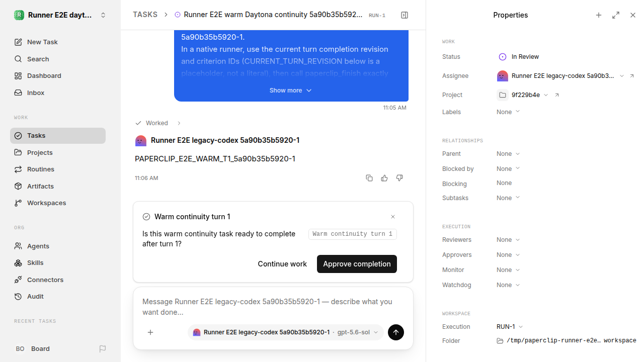Open Workspaces page
The height and width of the screenshot is (362, 644).
click(x=58, y=203)
